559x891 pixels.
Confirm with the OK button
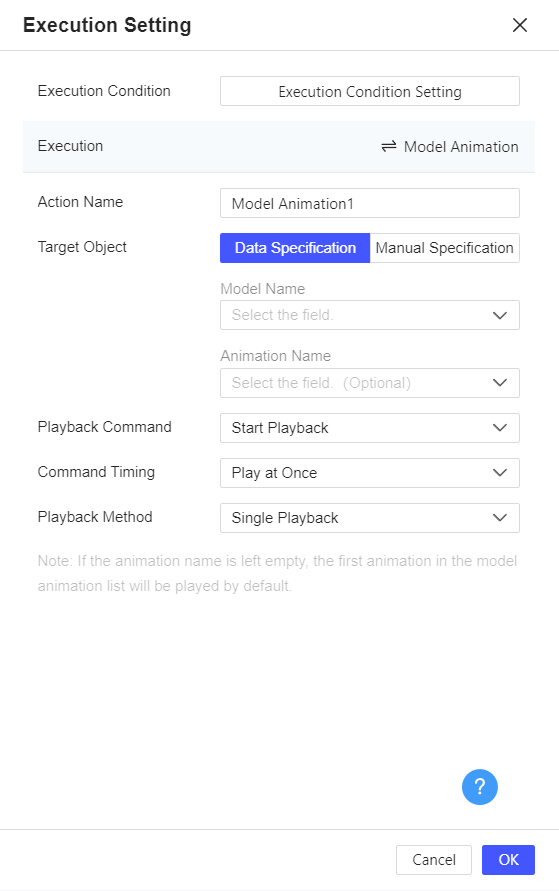pyautogui.click(x=508, y=860)
